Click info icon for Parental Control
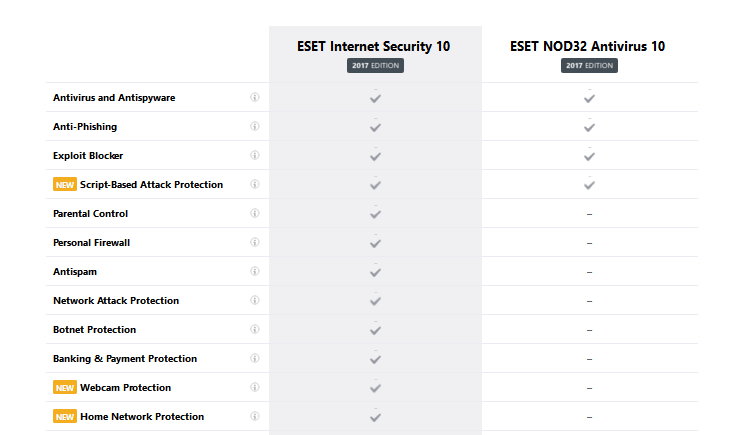 point(254,213)
